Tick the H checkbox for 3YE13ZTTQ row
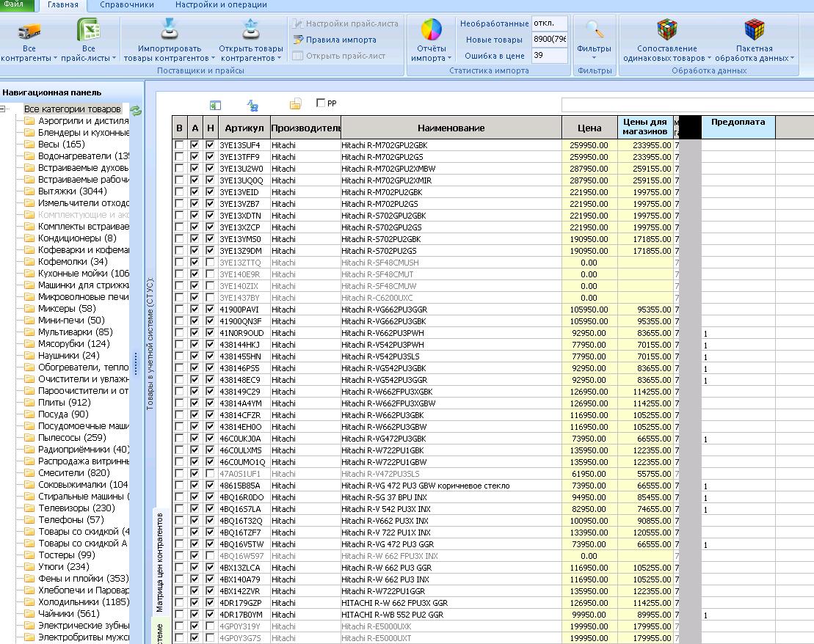Screen dimensions: 814x644 tap(210, 262)
